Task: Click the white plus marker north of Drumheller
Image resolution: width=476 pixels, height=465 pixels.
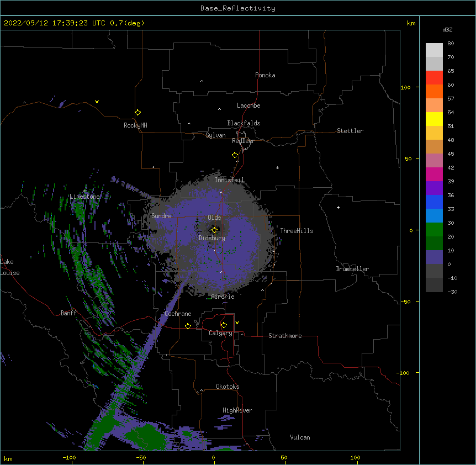Action: tap(338, 207)
